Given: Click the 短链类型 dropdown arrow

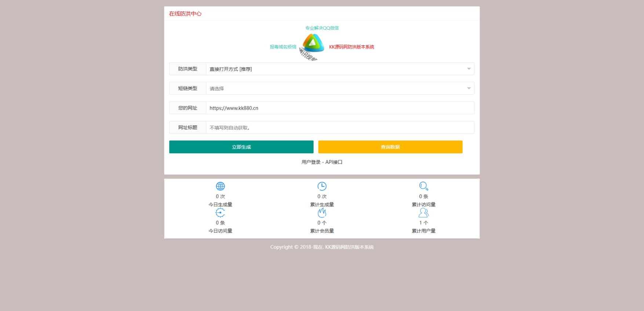Looking at the screenshot, I should (469, 88).
